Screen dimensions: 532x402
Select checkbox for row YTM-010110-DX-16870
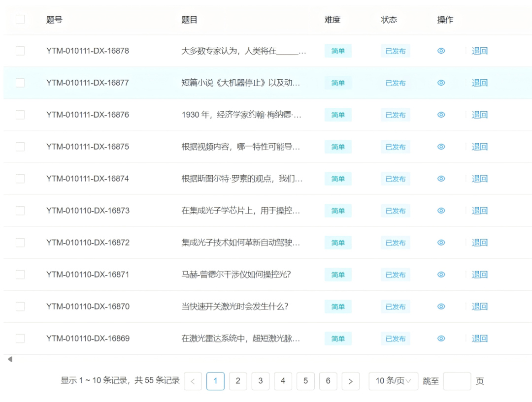click(20, 307)
